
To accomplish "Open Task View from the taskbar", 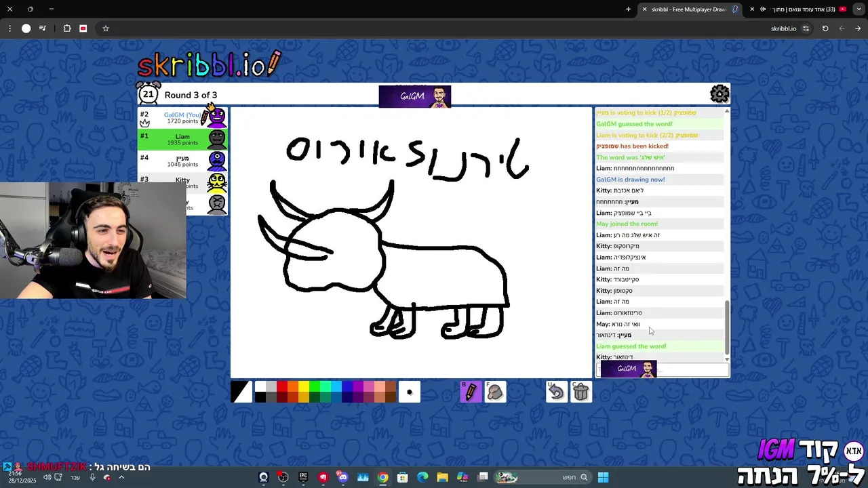I will click(483, 477).
